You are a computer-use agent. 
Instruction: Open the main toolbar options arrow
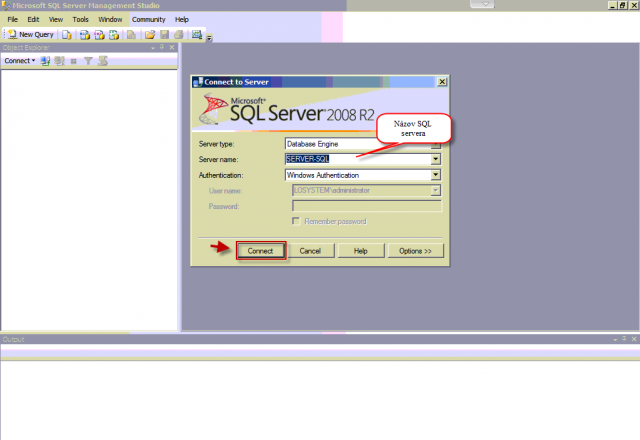pos(209,38)
